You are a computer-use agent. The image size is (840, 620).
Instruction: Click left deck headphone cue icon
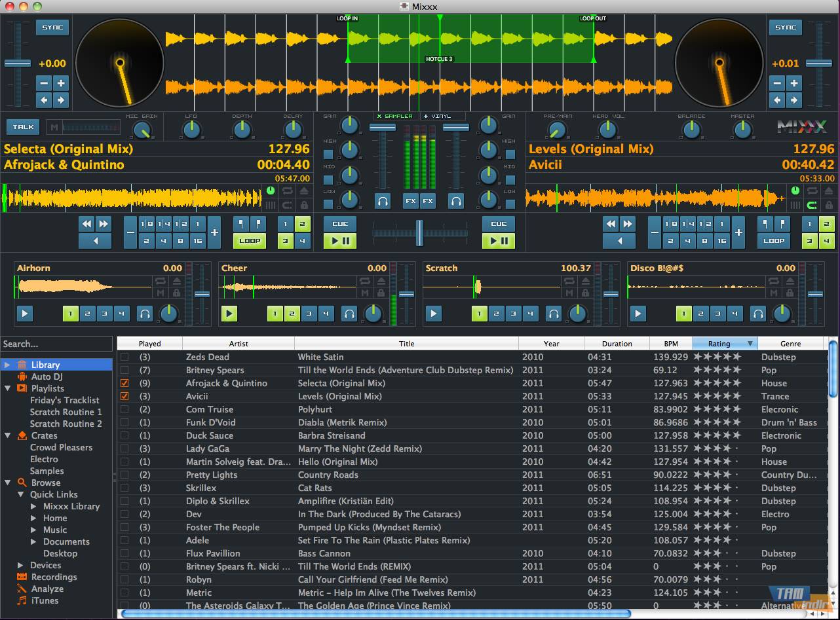383,201
